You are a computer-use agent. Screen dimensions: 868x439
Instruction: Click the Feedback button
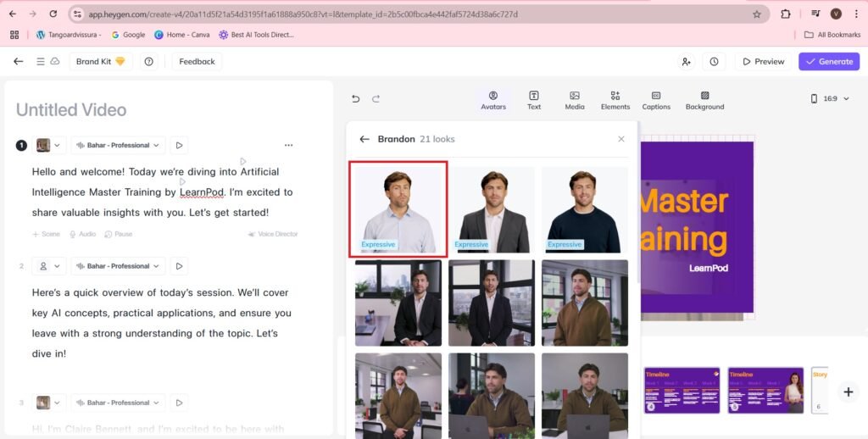pos(197,62)
